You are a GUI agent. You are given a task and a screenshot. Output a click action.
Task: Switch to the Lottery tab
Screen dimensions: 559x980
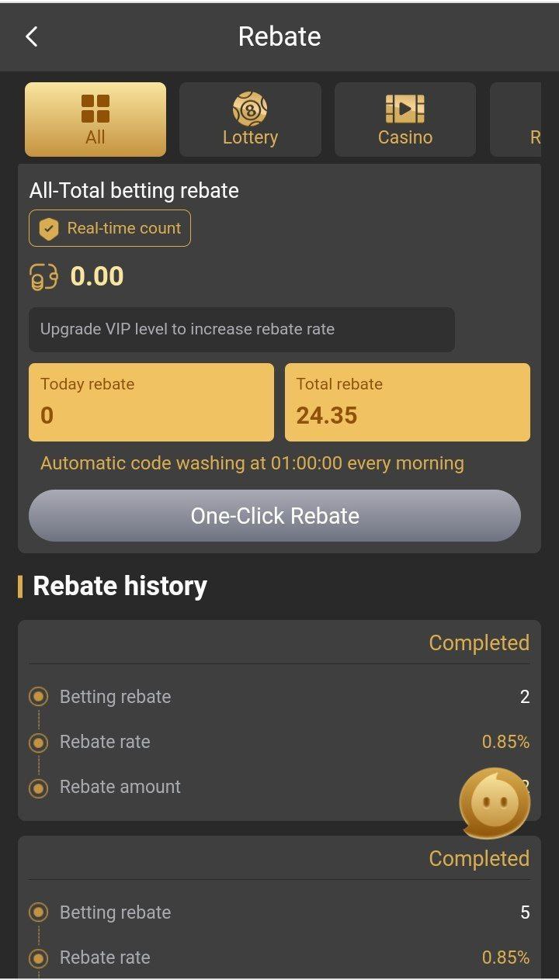pos(250,120)
